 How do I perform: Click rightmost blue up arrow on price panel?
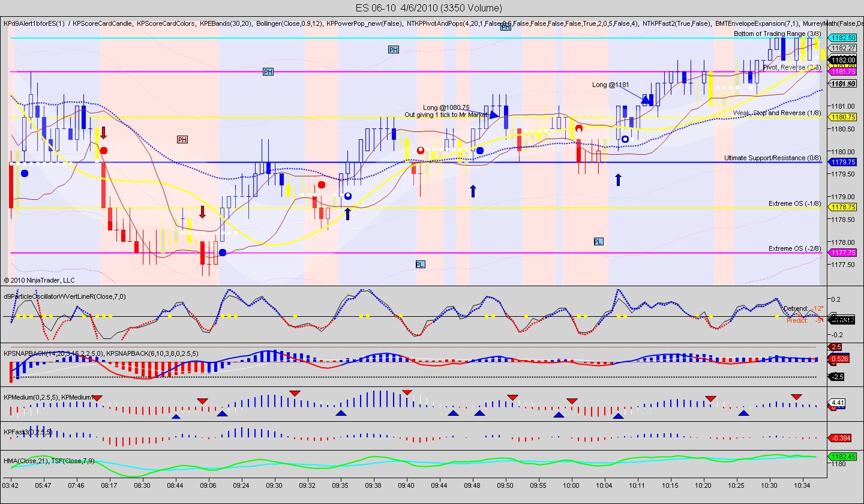click(x=619, y=179)
